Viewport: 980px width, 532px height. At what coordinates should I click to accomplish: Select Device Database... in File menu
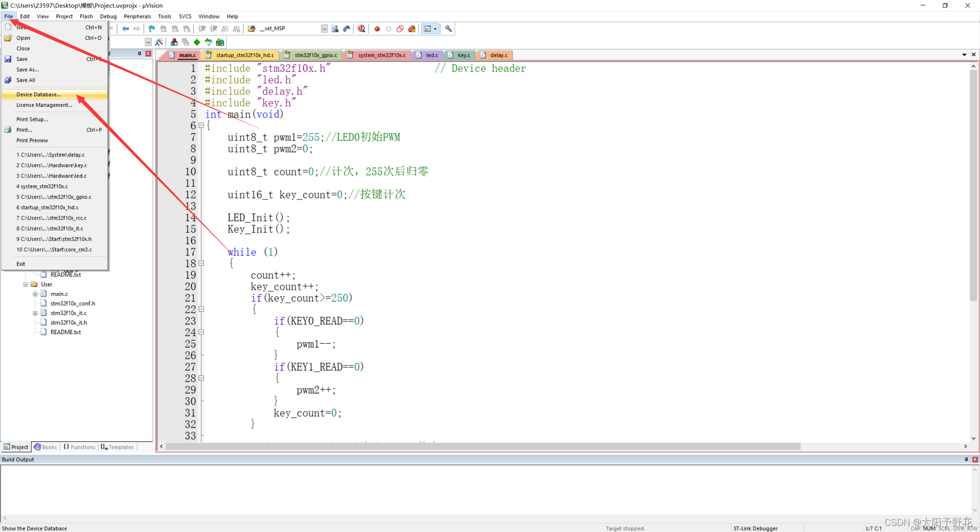coord(55,94)
